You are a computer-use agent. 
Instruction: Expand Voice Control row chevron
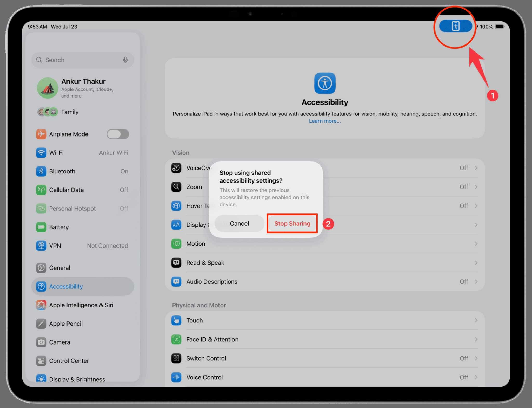(476, 377)
